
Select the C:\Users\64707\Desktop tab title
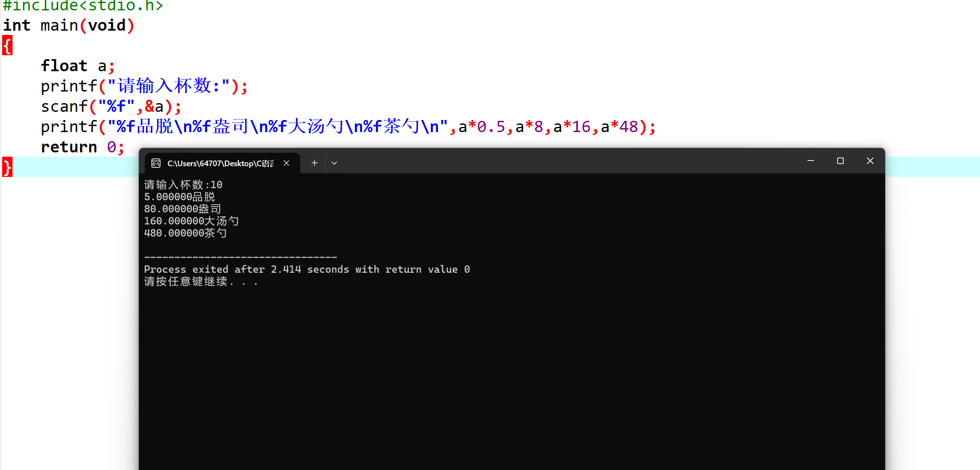220,164
